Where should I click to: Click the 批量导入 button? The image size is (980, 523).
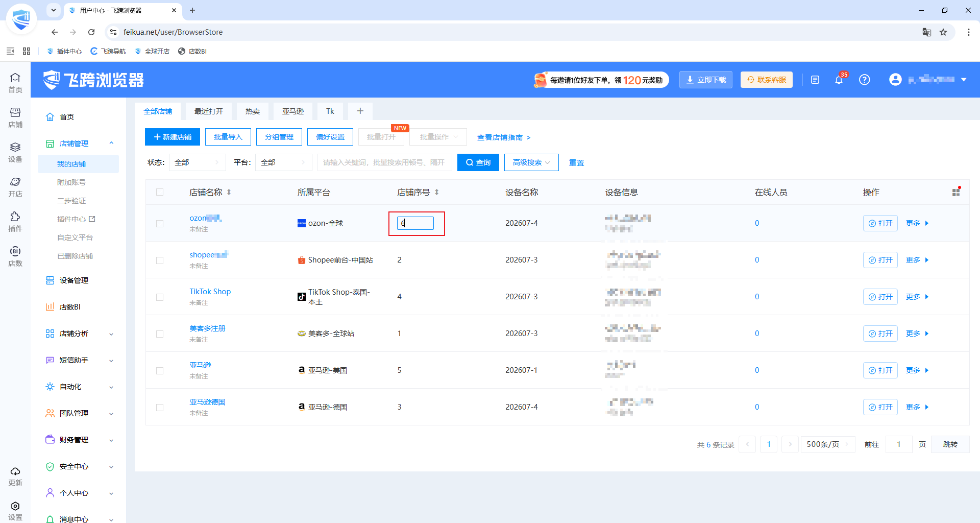(x=228, y=137)
